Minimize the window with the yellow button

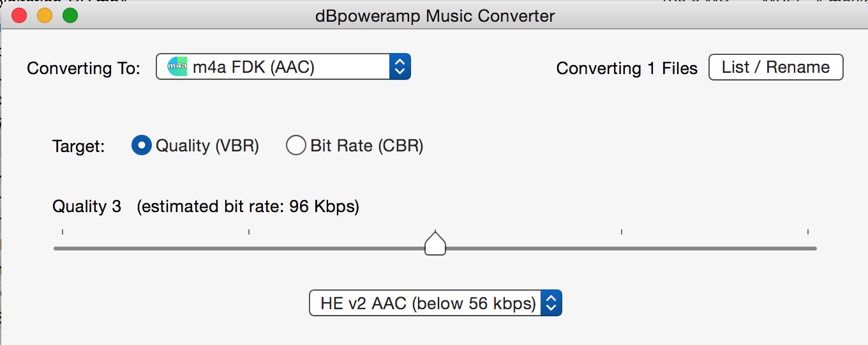click(x=45, y=15)
